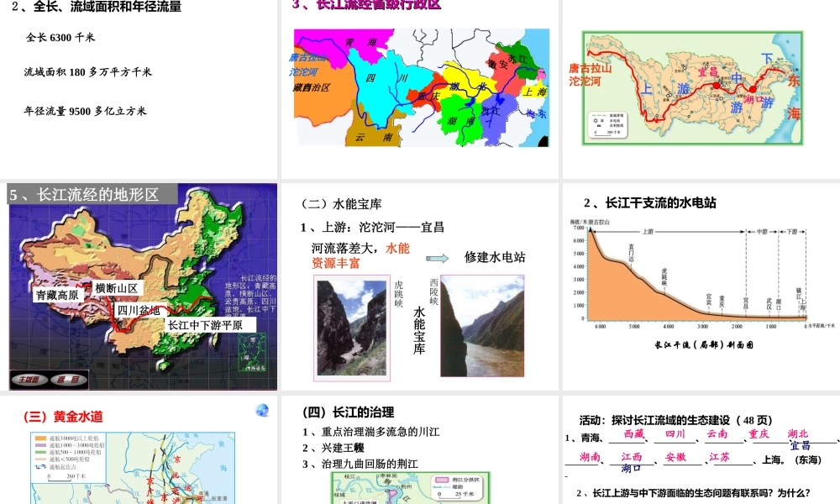The width and height of the screenshot is (840, 504).
Task: Click the 荆江 flood diversion map thumbnail
Action: (411, 487)
